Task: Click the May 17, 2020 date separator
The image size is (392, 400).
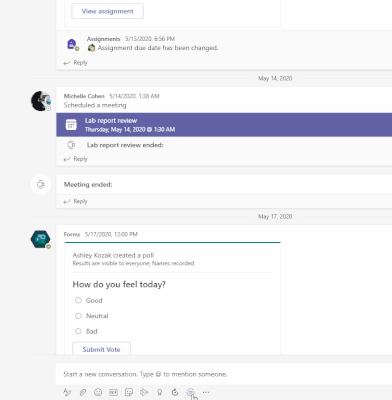Action: click(275, 217)
